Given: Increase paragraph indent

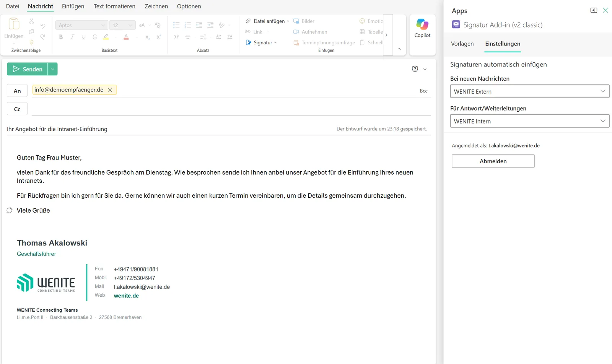Looking at the screenshot, I should point(210,25).
